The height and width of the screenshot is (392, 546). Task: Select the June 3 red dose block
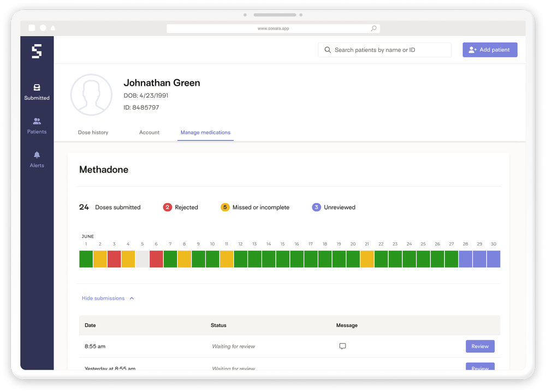pos(114,259)
